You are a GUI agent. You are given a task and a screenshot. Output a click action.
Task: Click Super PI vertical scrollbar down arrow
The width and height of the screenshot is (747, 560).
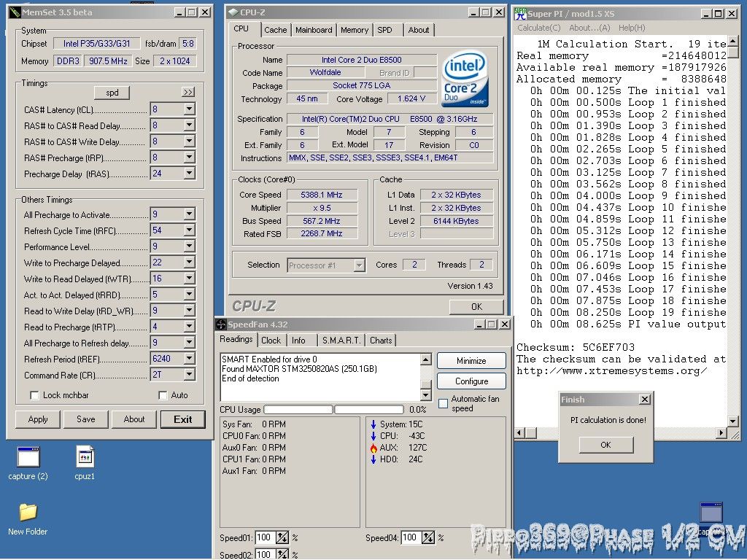point(732,421)
